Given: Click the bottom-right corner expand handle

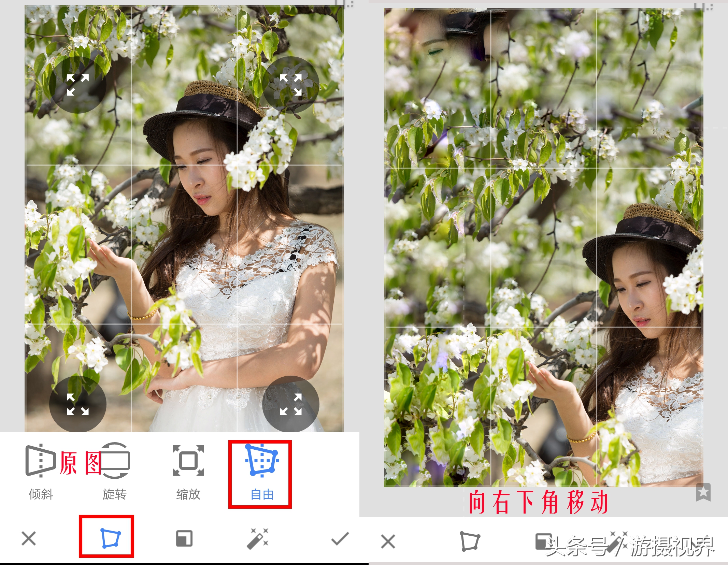Looking at the screenshot, I should 291,404.
